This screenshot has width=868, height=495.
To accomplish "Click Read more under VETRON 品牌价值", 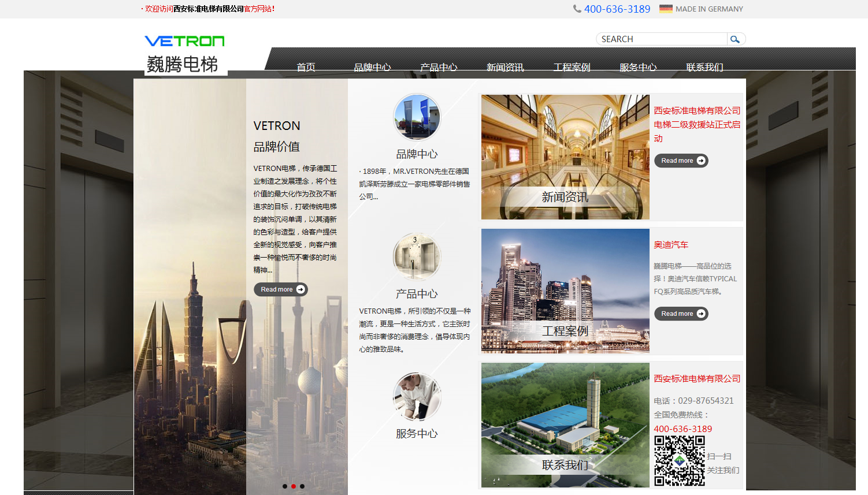I will (x=281, y=289).
